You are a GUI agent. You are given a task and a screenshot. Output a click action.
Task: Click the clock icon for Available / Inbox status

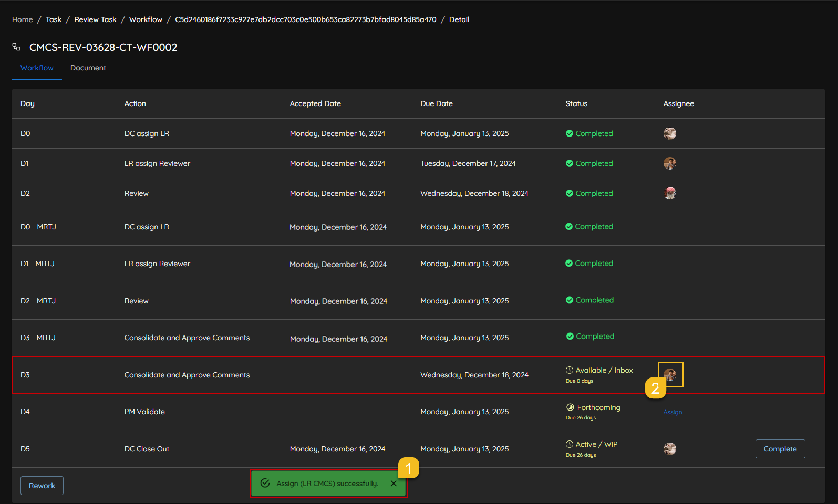click(570, 370)
